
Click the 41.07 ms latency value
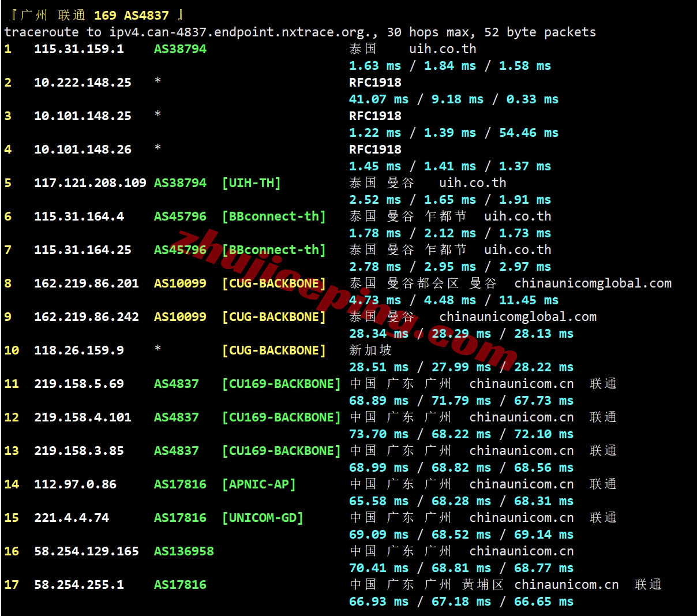coord(379,99)
